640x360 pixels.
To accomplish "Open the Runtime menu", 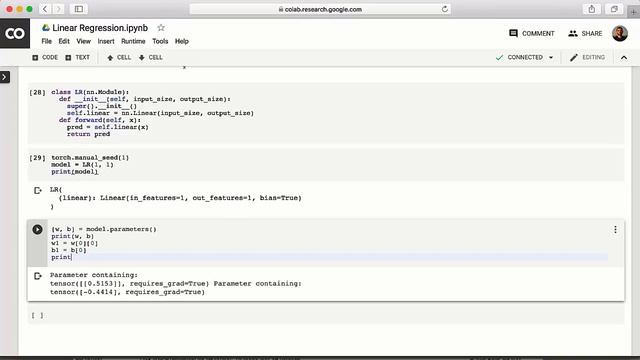I will [133, 41].
